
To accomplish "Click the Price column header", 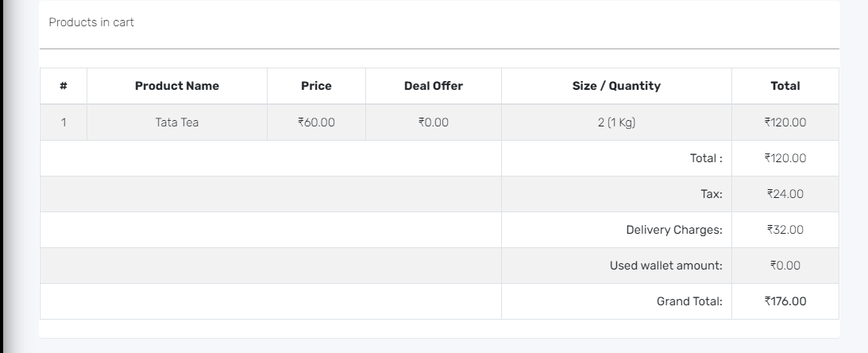I will (x=316, y=86).
